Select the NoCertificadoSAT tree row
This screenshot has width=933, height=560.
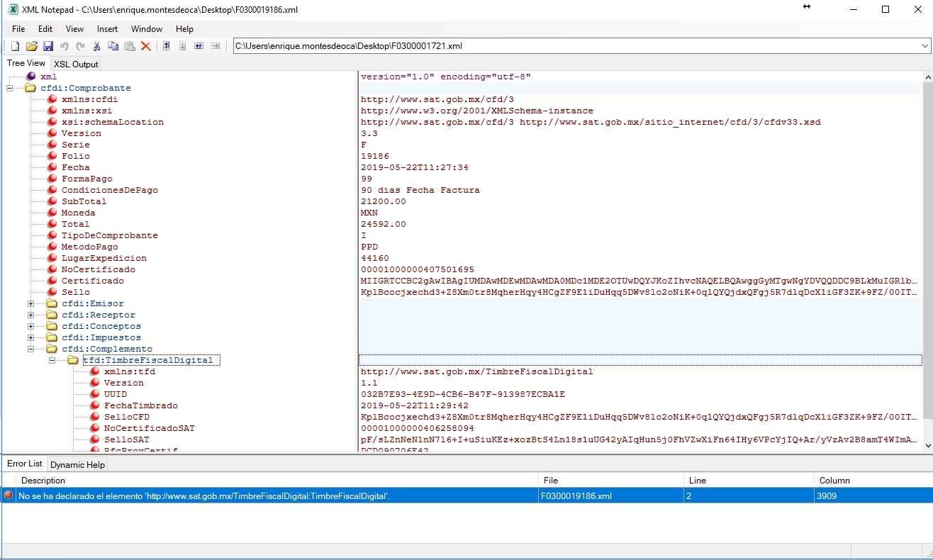pos(150,428)
